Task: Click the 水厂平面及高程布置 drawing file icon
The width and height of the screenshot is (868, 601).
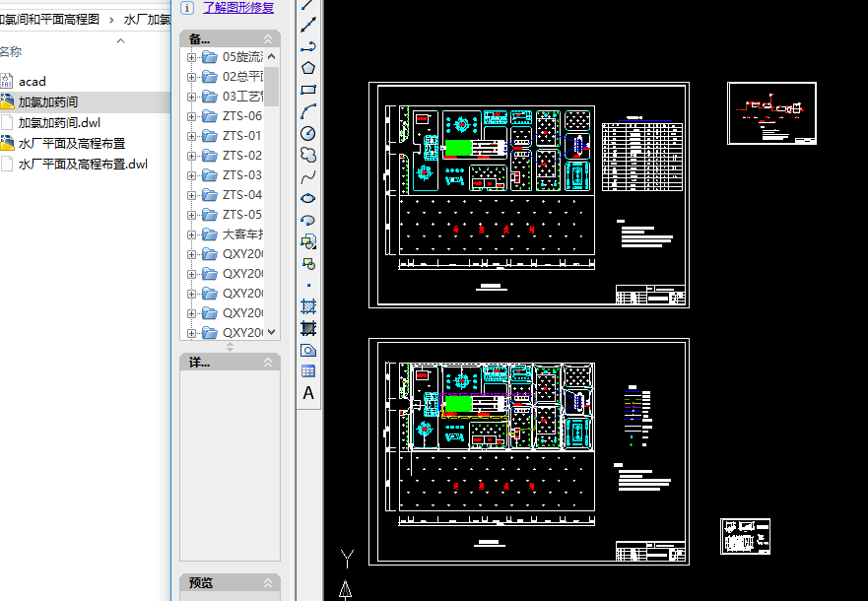Action: pyautogui.click(x=7, y=143)
